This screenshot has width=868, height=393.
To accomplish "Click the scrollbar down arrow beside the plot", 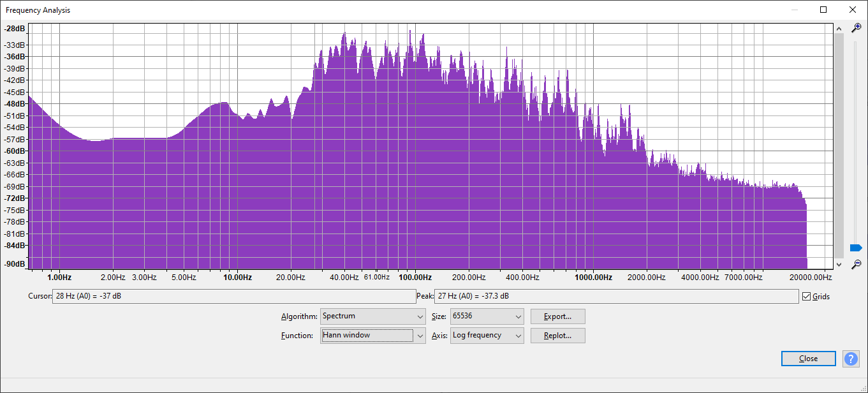I will pyautogui.click(x=839, y=263).
